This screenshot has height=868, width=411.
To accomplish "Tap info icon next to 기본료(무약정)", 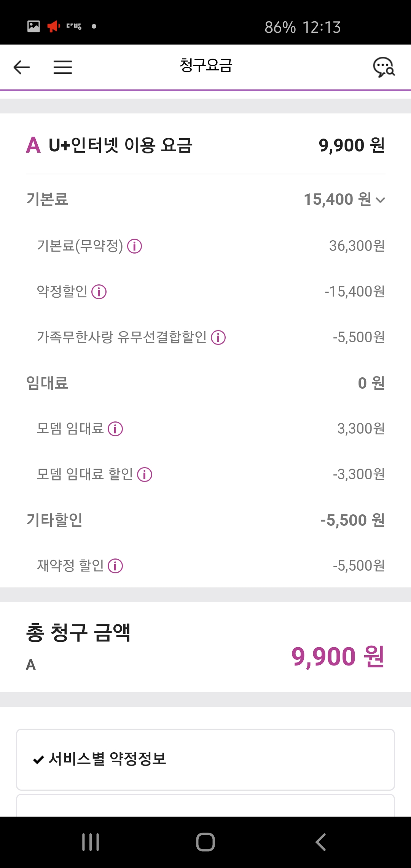I will pyautogui.click(x=134, y=246).
